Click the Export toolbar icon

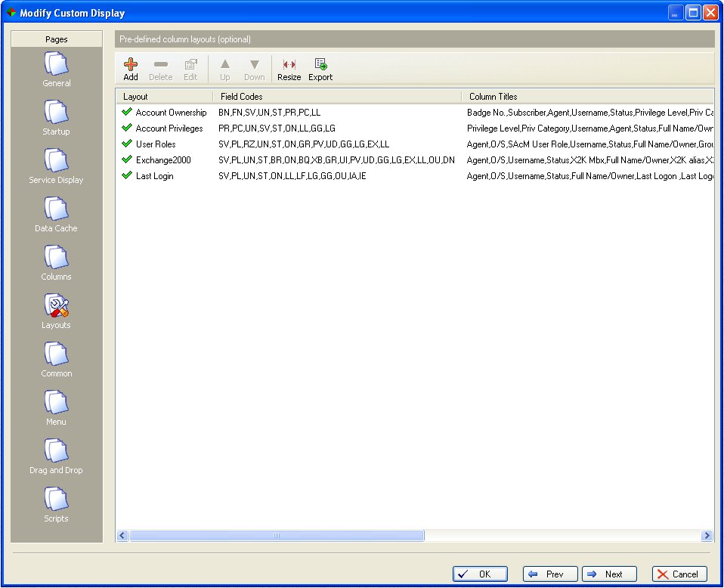click(x=320, y=65)
